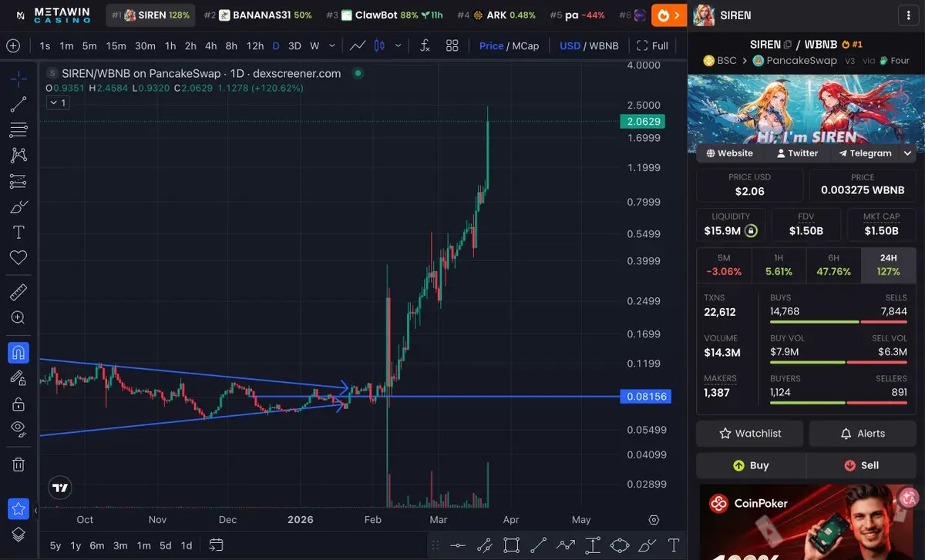
Task: Activate the zoom in magnifier tool
Action: [x=18, y=317]
